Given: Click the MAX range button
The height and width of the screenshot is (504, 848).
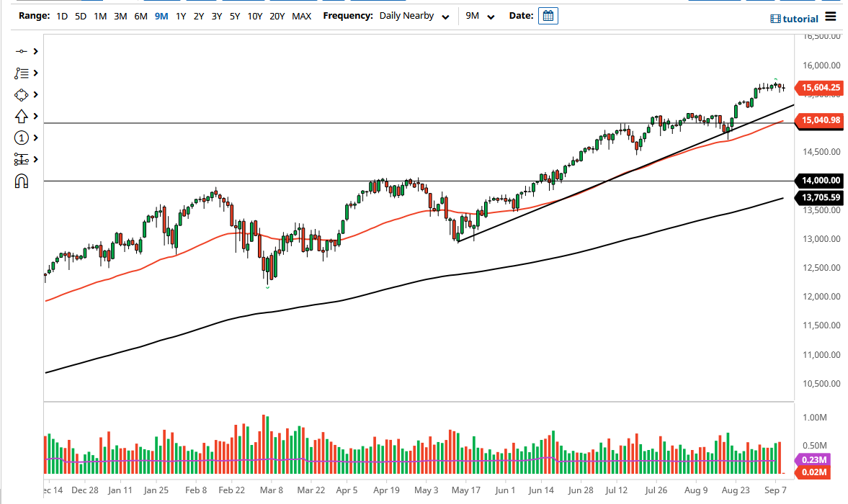Looking at the screenshot, I should click(302, 15).
